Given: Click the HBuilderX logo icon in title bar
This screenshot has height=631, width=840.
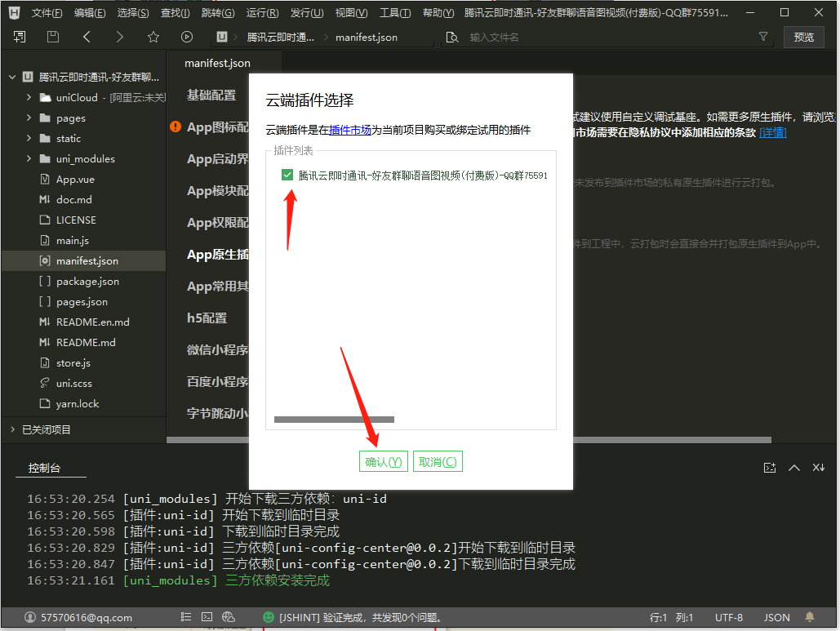Looking at the screenshot, I should coord(15,12).
